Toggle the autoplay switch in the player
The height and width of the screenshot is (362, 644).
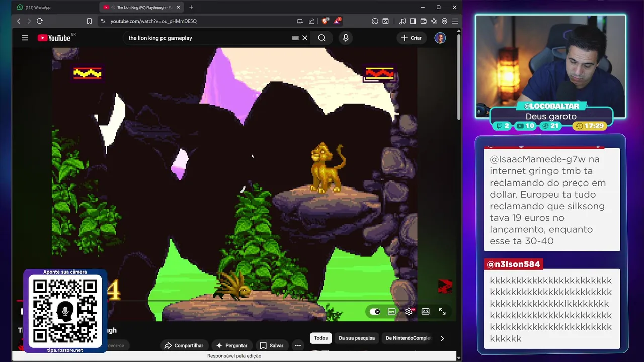click(x=375, y=312)
